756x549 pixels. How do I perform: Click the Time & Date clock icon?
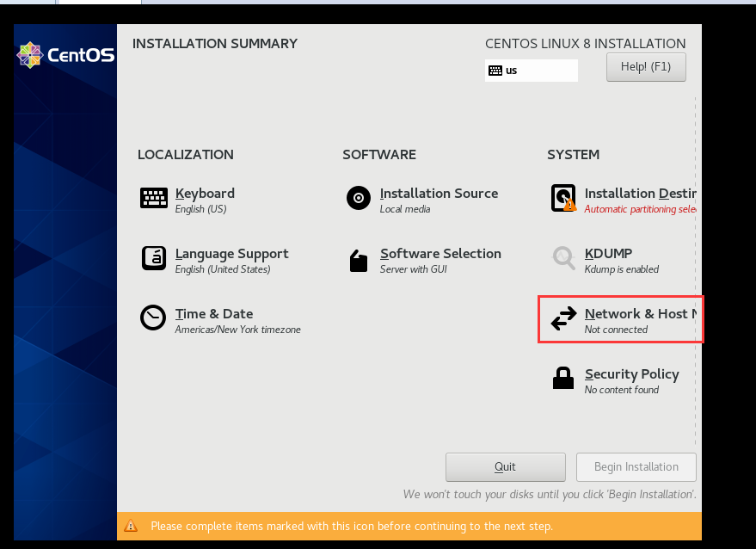(153, 318)
